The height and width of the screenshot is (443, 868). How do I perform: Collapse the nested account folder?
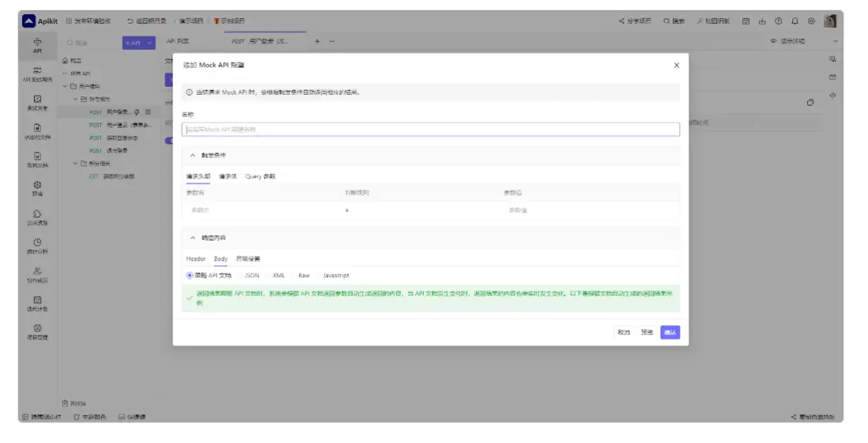pos(76,99)
